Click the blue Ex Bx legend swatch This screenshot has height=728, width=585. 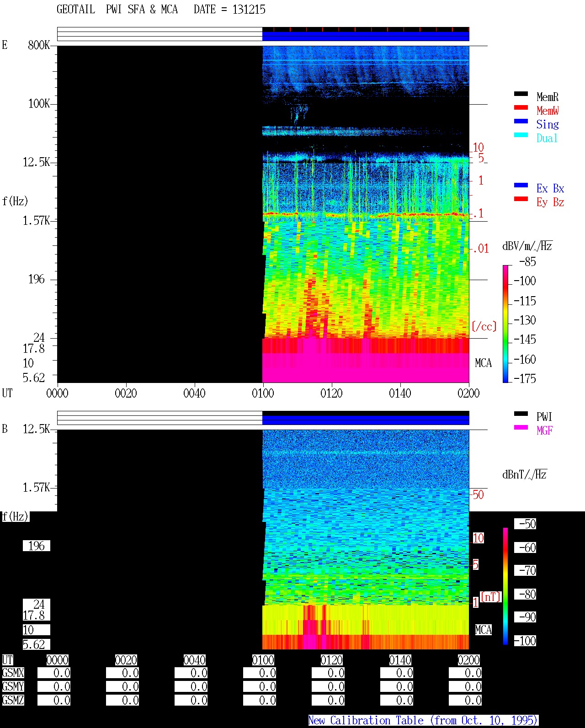click(521, 185)
